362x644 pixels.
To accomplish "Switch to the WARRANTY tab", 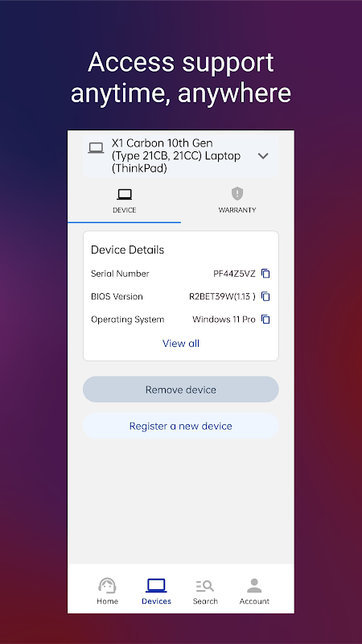I will point(237,200).
